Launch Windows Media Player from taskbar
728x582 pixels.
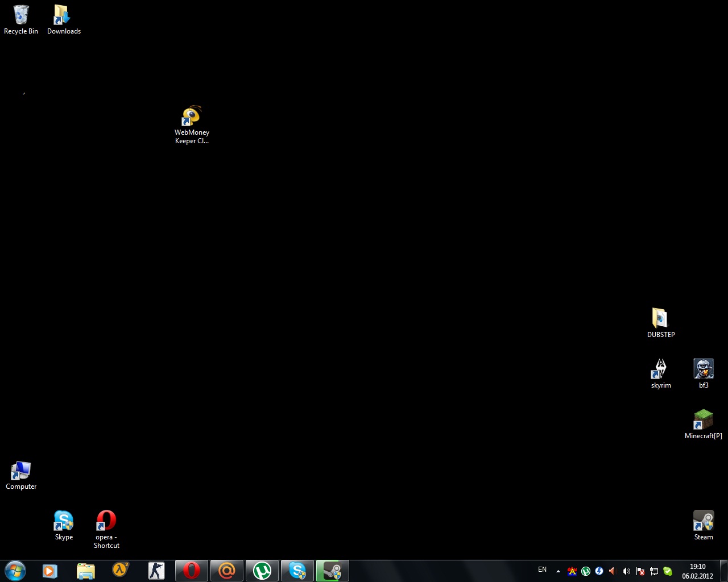pyautogui.click(x=50, y=571)
